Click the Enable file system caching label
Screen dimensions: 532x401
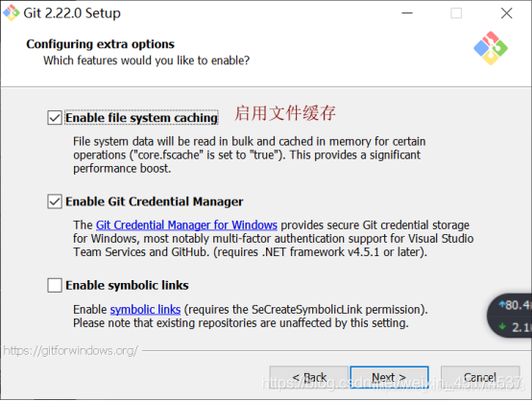[x=141, y=118]
